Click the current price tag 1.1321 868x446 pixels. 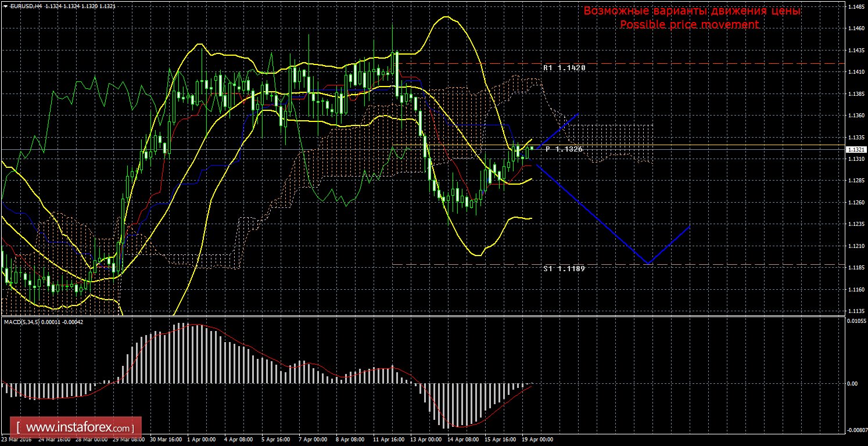click(856, 150)
